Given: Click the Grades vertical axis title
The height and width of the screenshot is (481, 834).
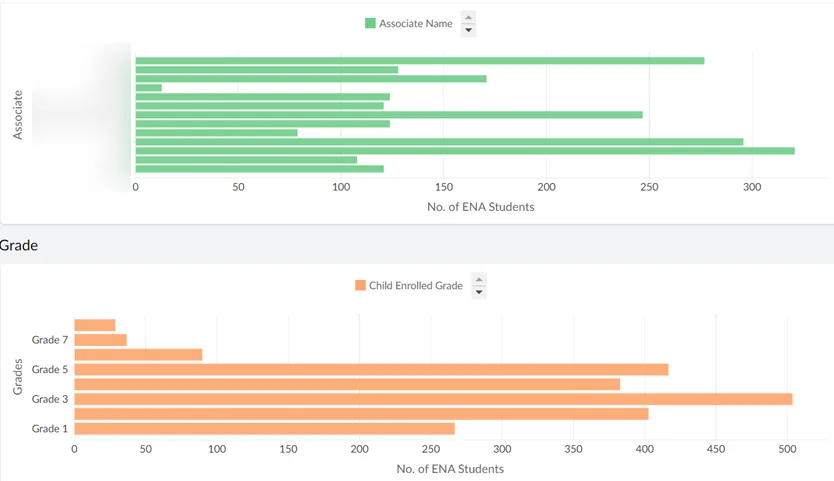Looking at the screenshot, I should tap(18, 377).
